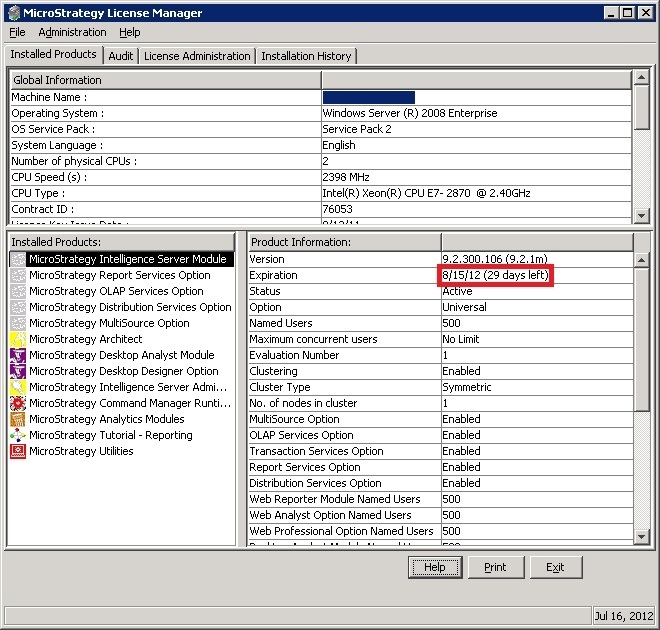660x630 pixels.
Task: Open the Administration menu
Action: tap(72, 32)
